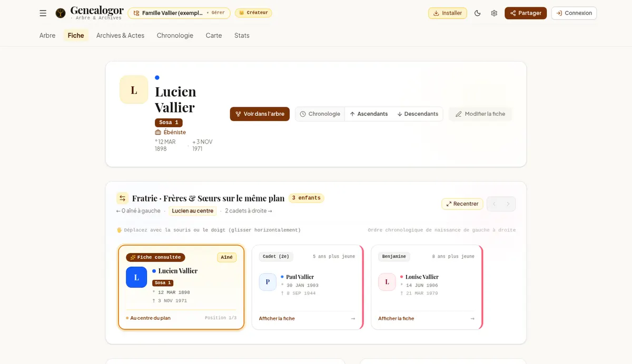Select the Chronologie view toggle

320,114
